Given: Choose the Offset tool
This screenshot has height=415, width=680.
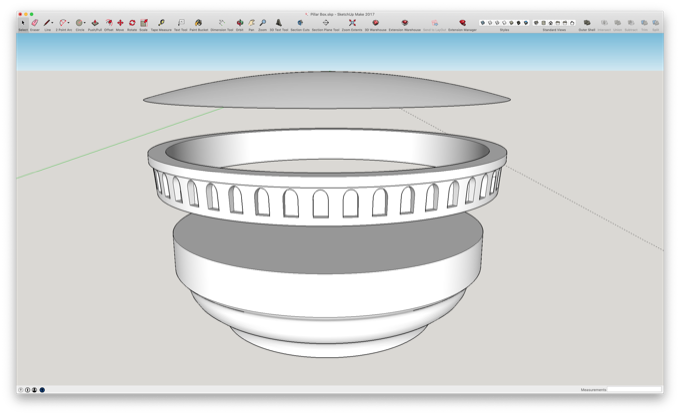Looking at the screenshot, I should (x=109, y=23).
